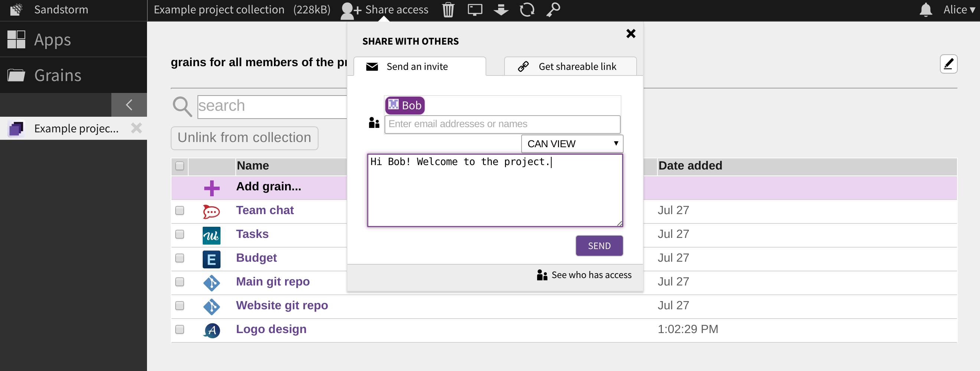Click the email addresses input field

[x=502, y=124]
